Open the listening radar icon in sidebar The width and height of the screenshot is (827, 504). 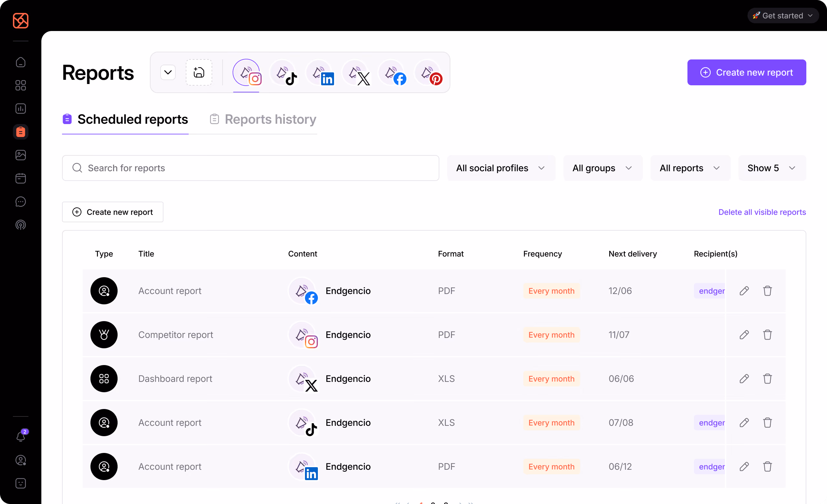[20, 225]
